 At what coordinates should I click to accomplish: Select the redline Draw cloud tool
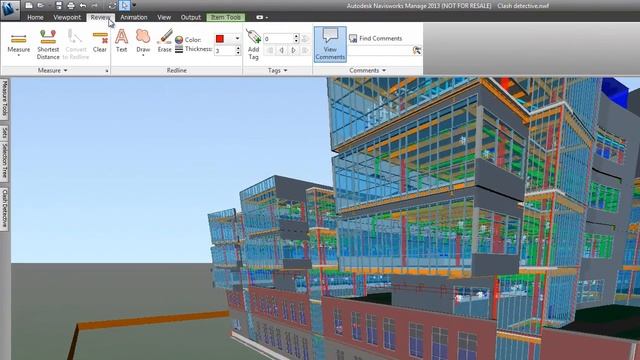143,39
